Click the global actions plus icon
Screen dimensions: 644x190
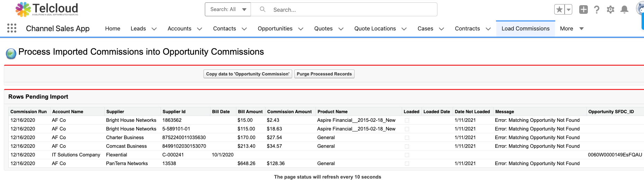click(583, 10)
